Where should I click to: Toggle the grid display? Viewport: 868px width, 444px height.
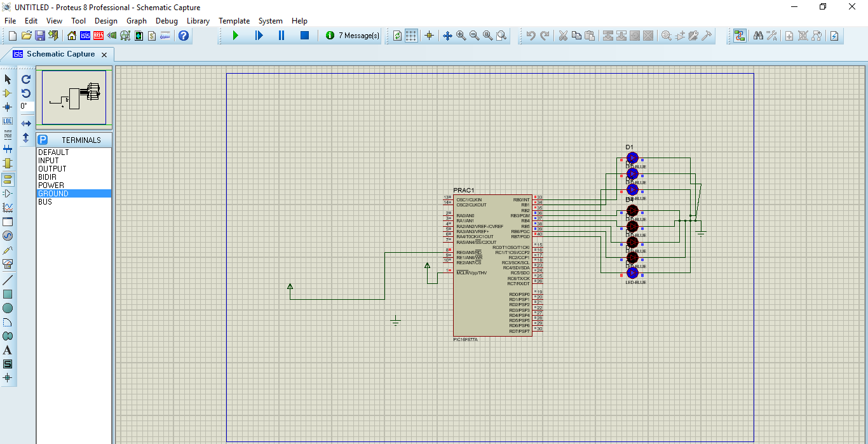pos(411,36)
